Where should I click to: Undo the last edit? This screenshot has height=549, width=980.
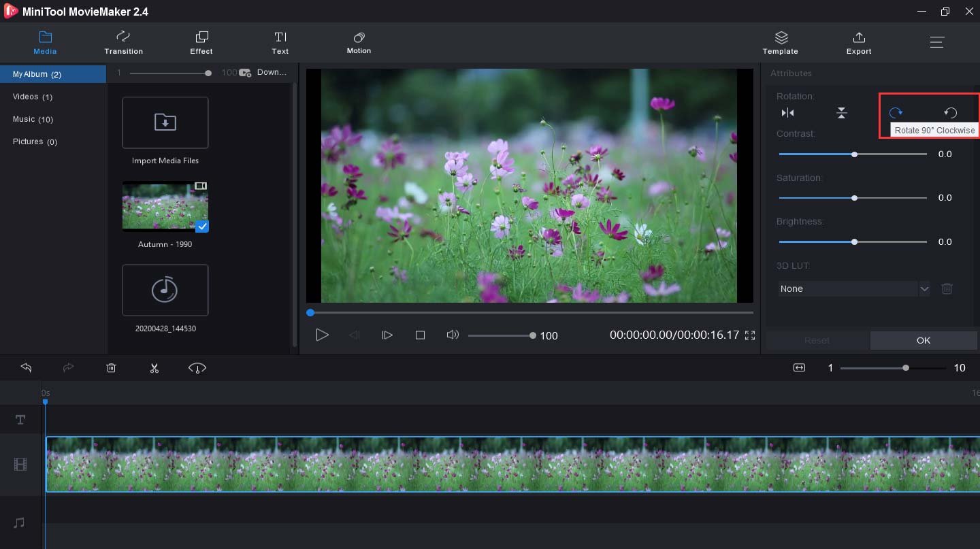(26, 367)
